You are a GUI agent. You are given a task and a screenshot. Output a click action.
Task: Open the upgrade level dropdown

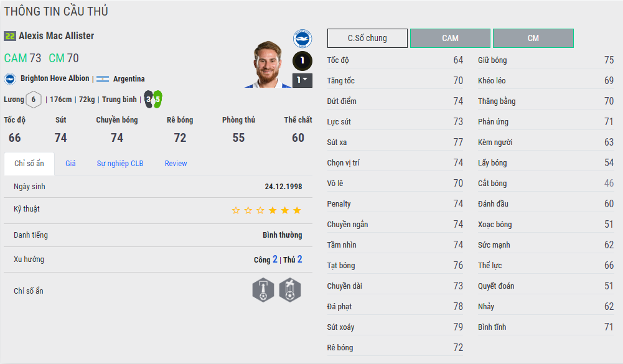302,80
